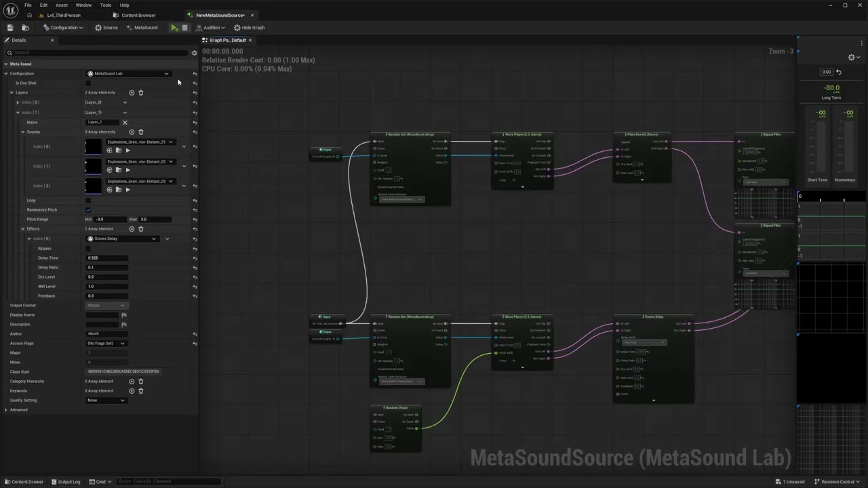The width and height of the screenshot is (868, 488).
Task: Click the Display Name localization flag icon
Action: point(123,315)
